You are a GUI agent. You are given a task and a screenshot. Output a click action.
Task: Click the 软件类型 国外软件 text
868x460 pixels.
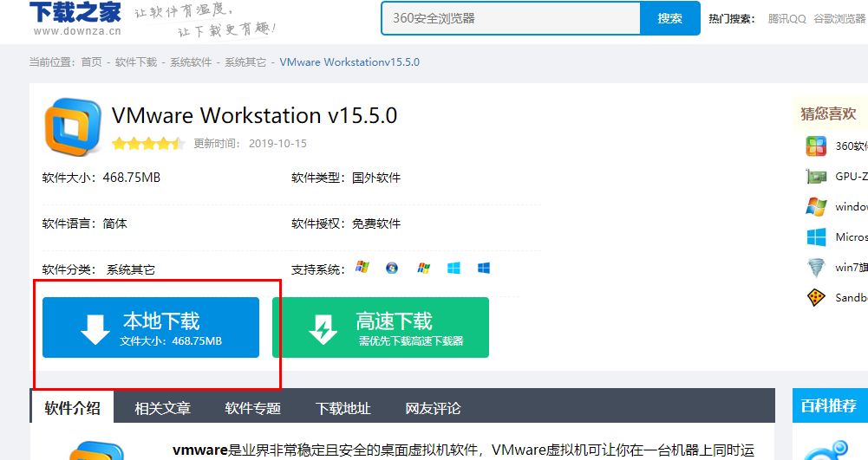coord(346,178)
